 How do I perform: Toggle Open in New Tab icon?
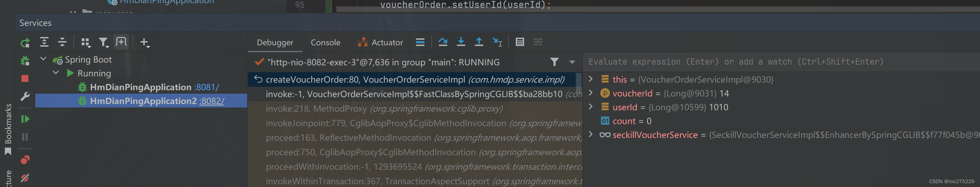(122, 42)
